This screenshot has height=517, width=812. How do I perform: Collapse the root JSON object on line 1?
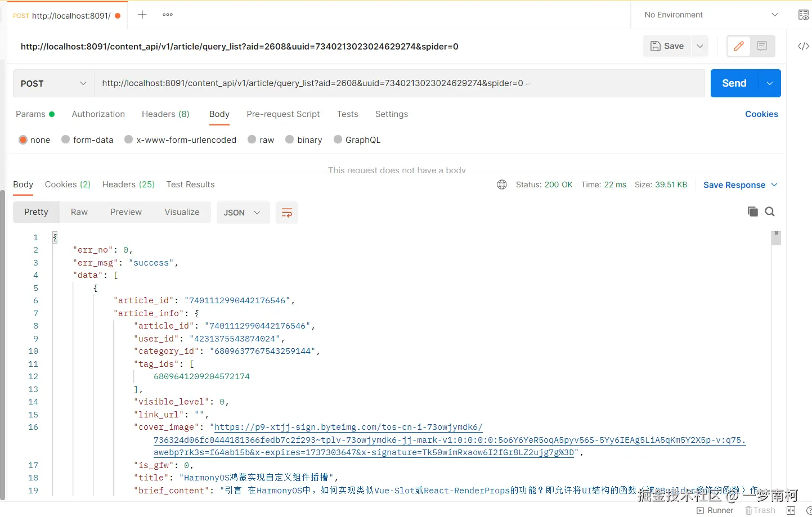pos(55,237)
